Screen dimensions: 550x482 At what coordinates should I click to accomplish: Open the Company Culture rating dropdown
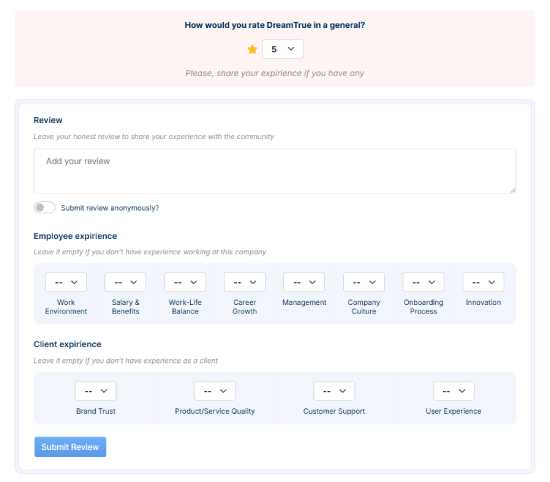(x=364, y=282)
